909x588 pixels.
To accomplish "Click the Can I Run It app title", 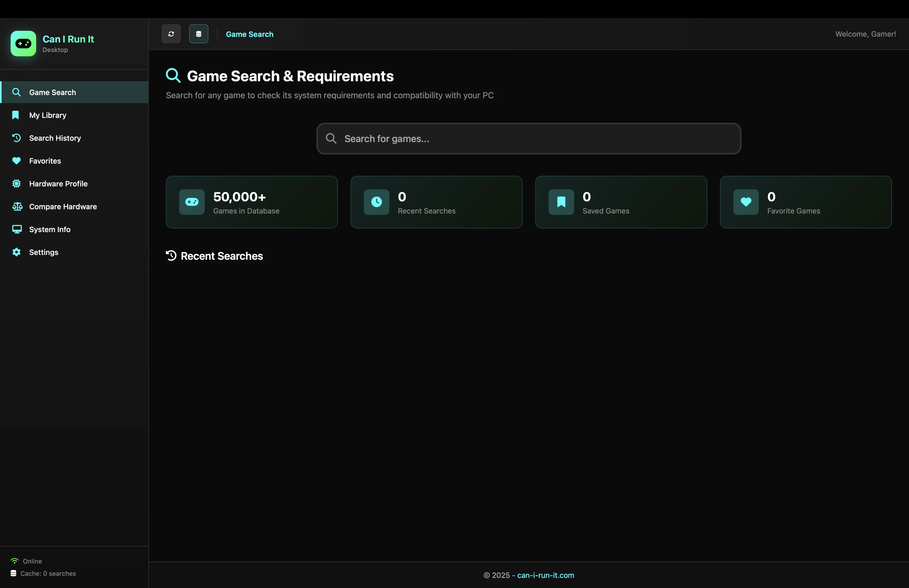I will (x=68, y=39).
